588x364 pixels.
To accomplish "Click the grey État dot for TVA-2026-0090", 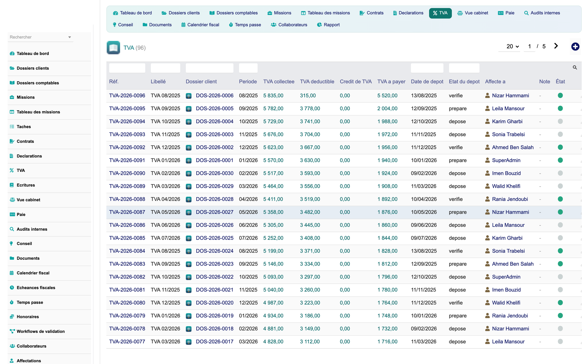I will 560,173.
